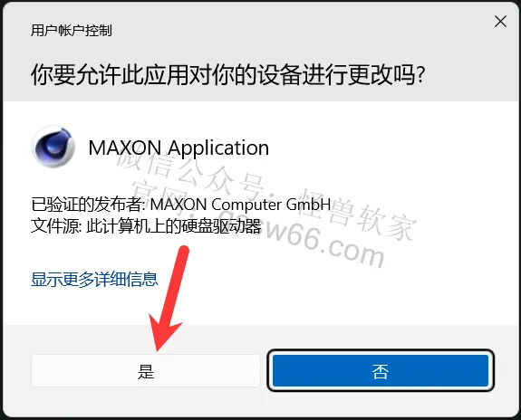Deny changes with the 否 button
Viewport: 521px width, 420px height.
(x=381, y=370)
